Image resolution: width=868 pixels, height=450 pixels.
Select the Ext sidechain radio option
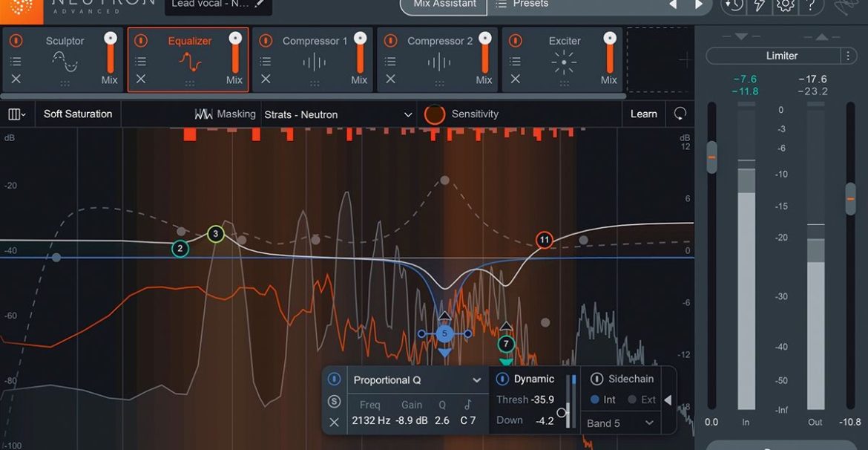(x=642, y=400)
